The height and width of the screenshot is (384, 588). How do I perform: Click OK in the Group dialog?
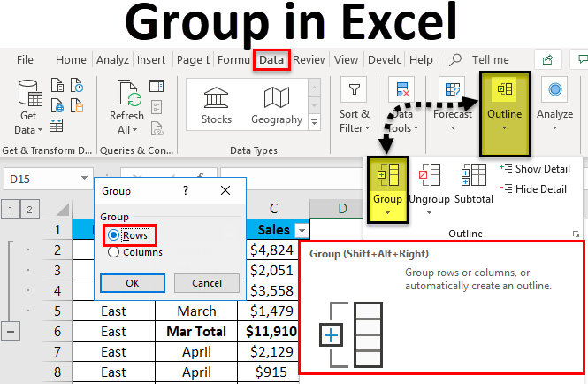click(133, 283)
